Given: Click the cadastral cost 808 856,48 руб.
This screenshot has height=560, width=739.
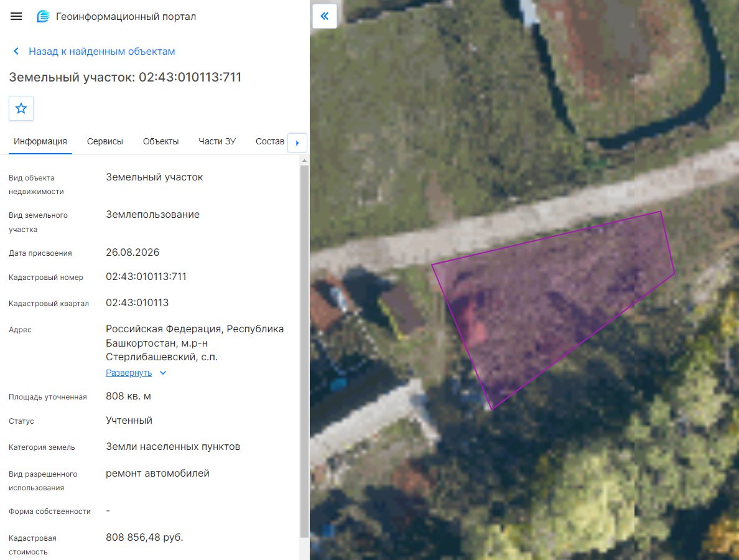Looking at the screenshot, I should pyautogui.click(x=144, y=538).
